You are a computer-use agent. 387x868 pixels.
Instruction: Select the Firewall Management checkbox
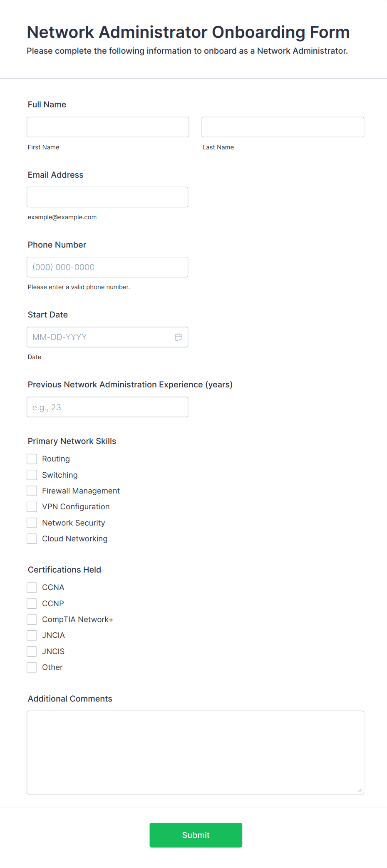(x=32, y=491)
